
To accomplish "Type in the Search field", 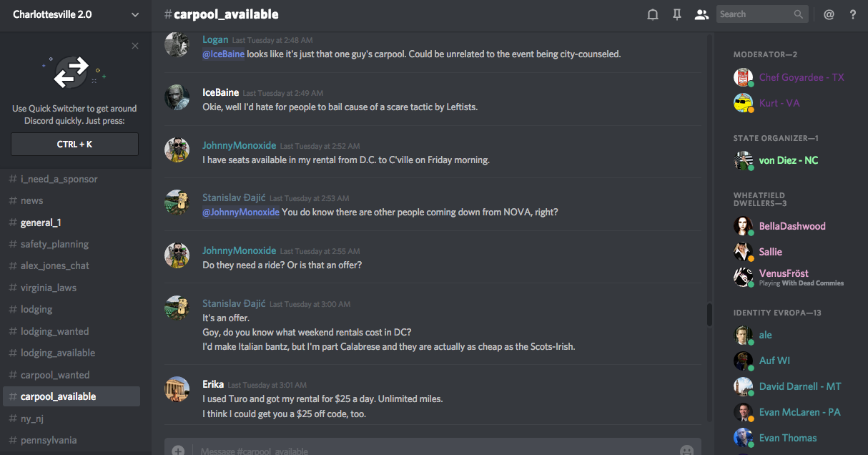I will coord(754,14).
